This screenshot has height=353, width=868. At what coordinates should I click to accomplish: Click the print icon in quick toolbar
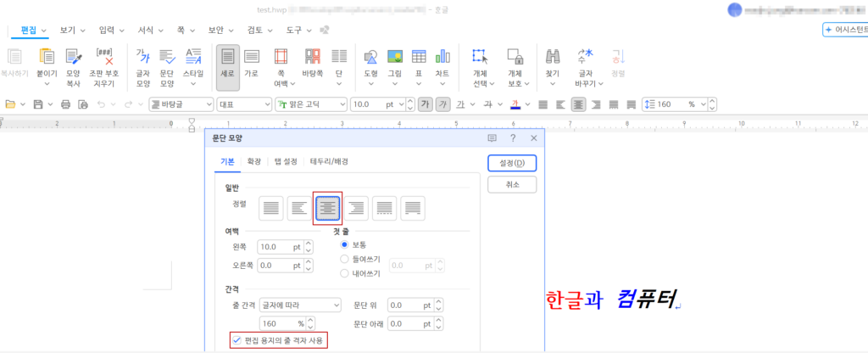coord(65,104)
